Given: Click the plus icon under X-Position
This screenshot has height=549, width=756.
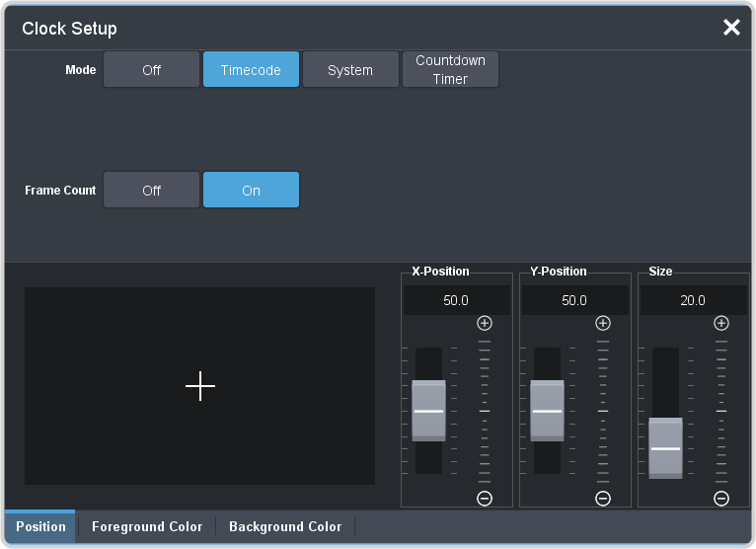Looking at the screenshot, I should [x=484, y=323].
